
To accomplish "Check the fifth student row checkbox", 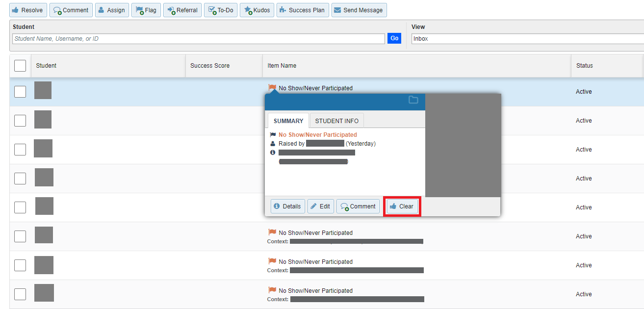I will tap(20, 207).
